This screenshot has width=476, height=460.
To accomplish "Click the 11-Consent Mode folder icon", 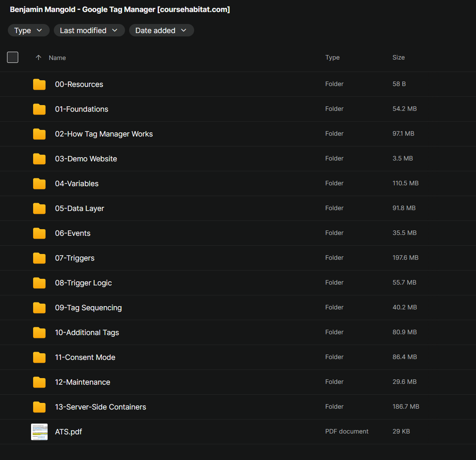I will [39, 357].
